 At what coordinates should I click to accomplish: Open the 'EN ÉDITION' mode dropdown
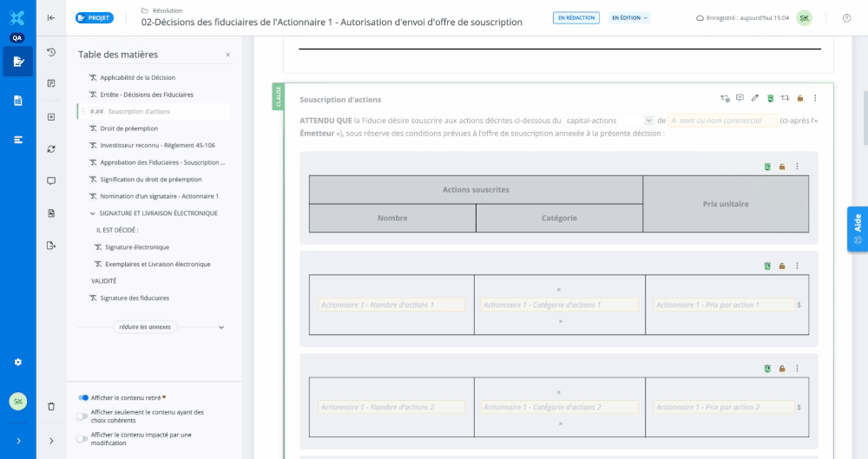point(629,17)
